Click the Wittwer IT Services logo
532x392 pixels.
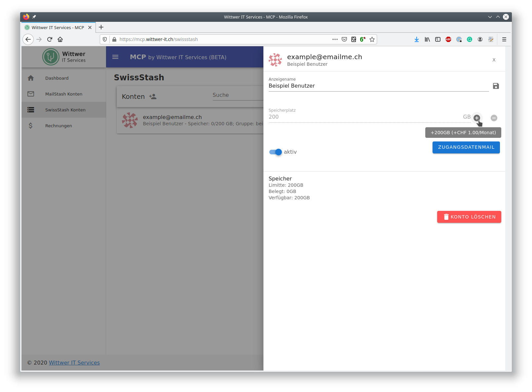pyautogui.click(x=64, y=57)
